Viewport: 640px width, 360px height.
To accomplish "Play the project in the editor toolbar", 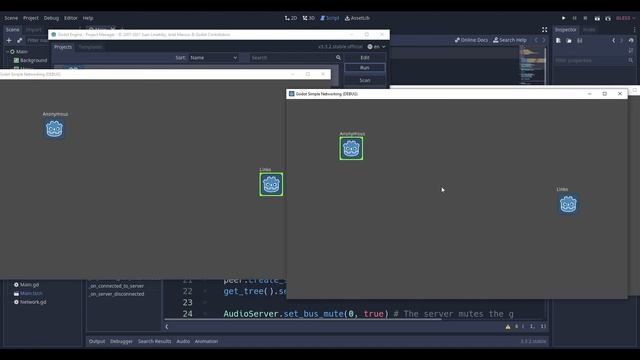I will point(563,18).
